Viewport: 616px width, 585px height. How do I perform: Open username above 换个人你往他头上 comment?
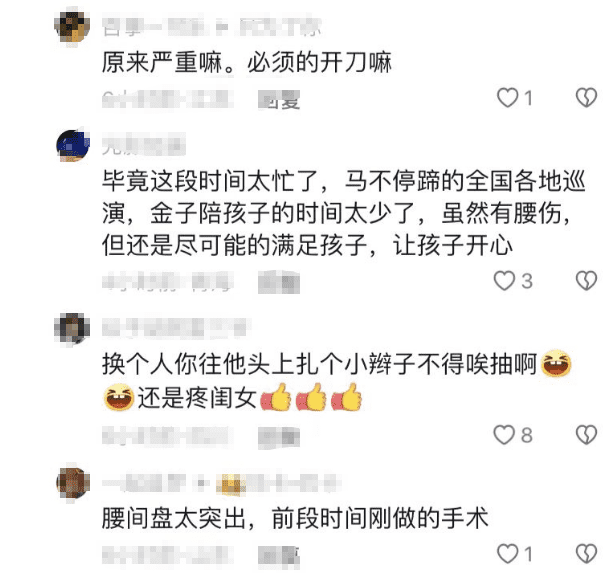click(175, 328)
